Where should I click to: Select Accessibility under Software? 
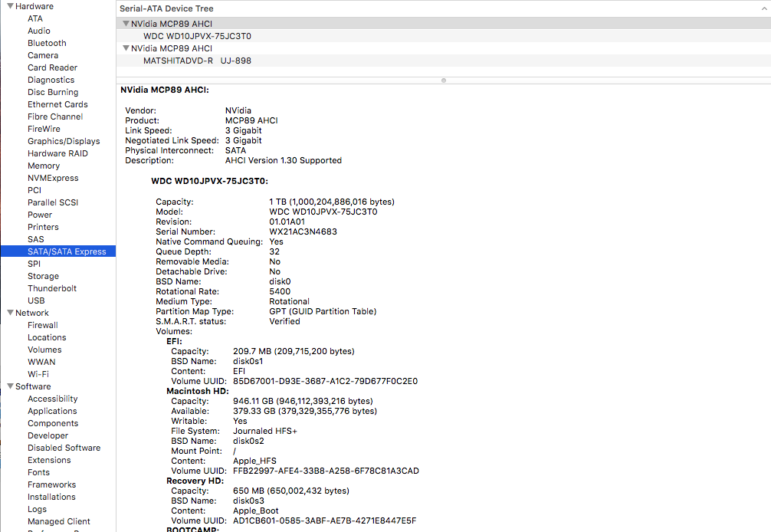point(53,399)
